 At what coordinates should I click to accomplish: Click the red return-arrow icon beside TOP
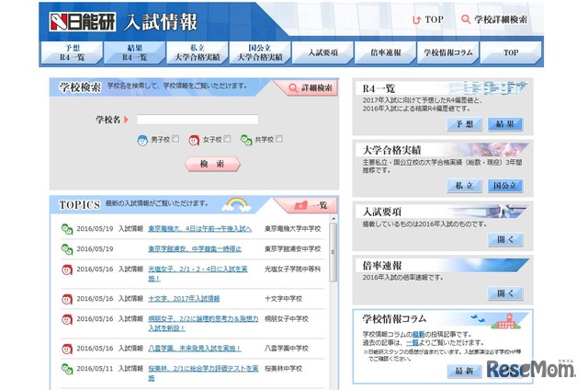click(x=416, y=20)
